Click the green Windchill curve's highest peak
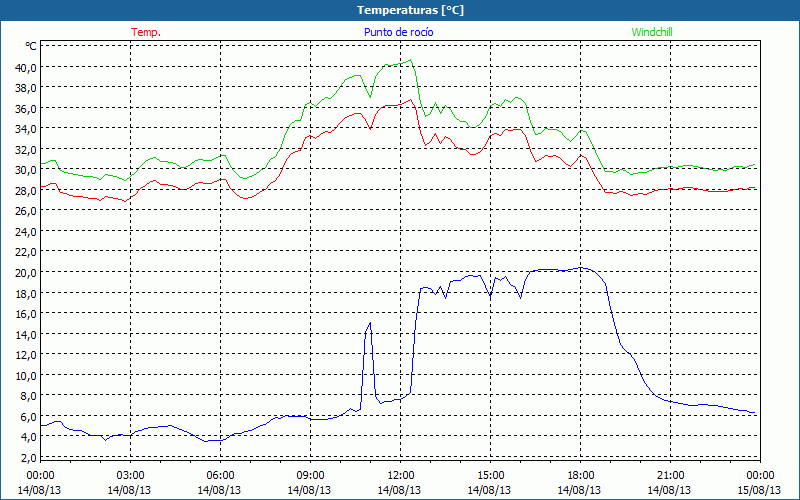This screenshot has width=800, height=500. (x=409, y=60)
